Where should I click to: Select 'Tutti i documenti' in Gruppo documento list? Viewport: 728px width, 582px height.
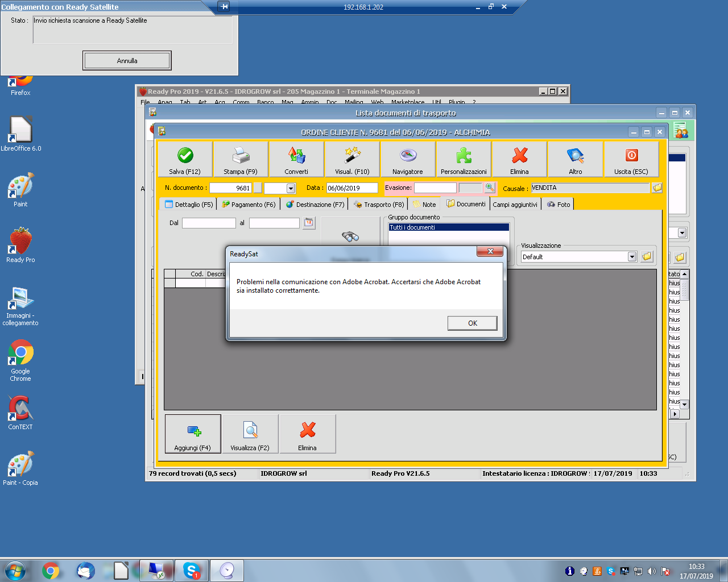449,227
